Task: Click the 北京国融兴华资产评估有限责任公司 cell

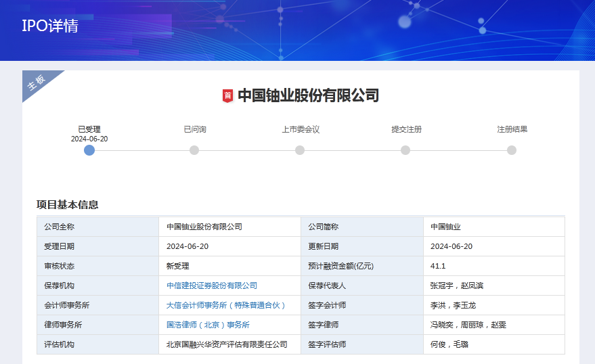Action: coord(227,344)
